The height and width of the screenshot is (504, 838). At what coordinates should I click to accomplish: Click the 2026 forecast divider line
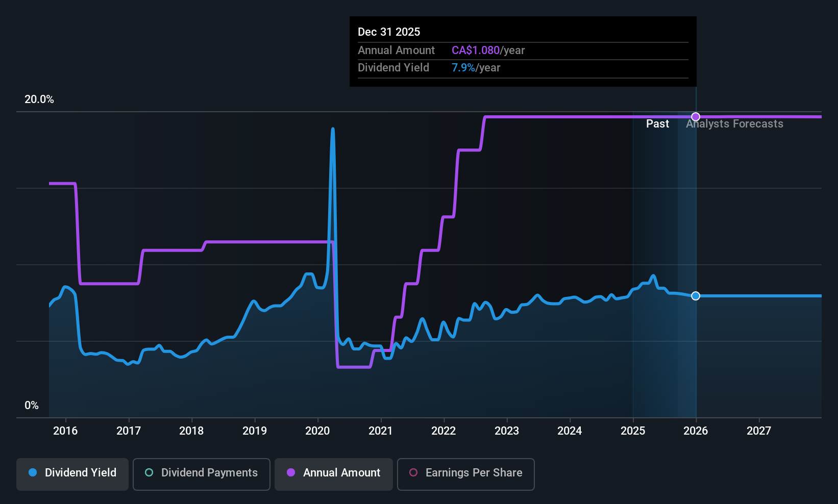[x=695, y=255]
